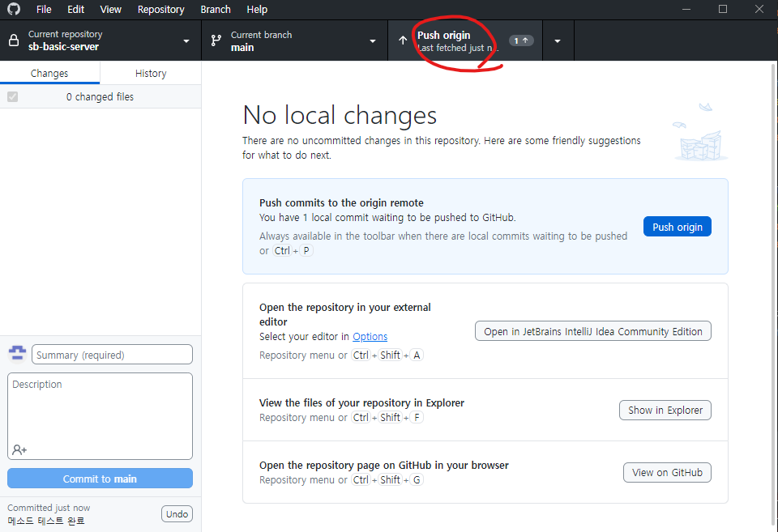Click the Description text area
The width and height of the screenshot is (778, 532).
pos(100,416)
